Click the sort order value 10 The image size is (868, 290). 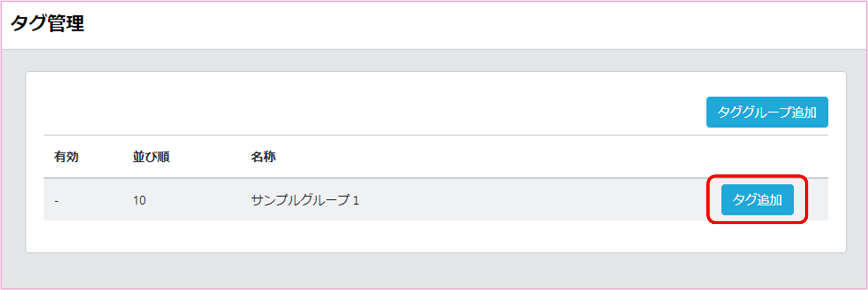click(139, 200)
